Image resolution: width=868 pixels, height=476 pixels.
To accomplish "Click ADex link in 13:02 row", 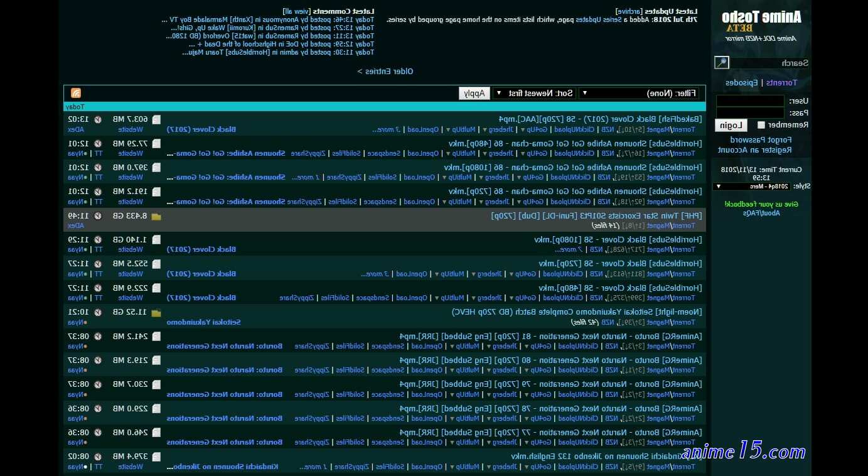I will pyautogui.click(x=75, y=129).
